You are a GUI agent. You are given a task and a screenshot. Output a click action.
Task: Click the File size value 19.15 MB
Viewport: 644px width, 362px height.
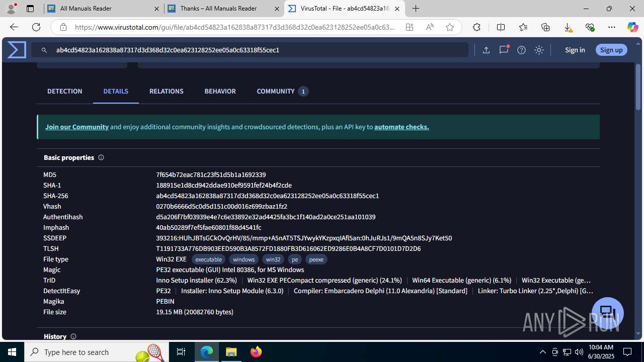[x=195, y=312]
